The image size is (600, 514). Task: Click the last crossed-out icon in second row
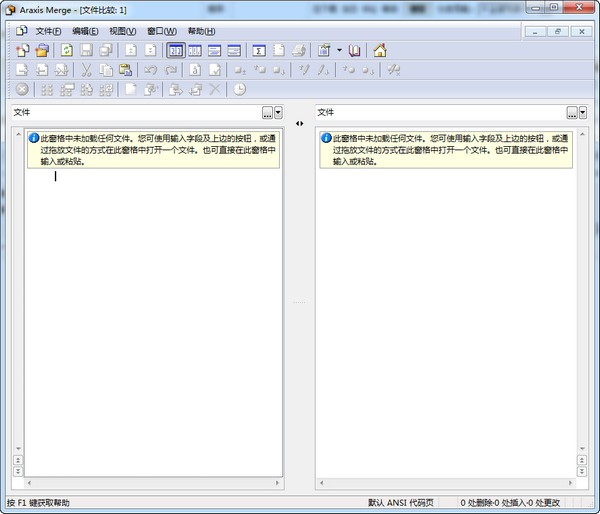click(393, 70)
